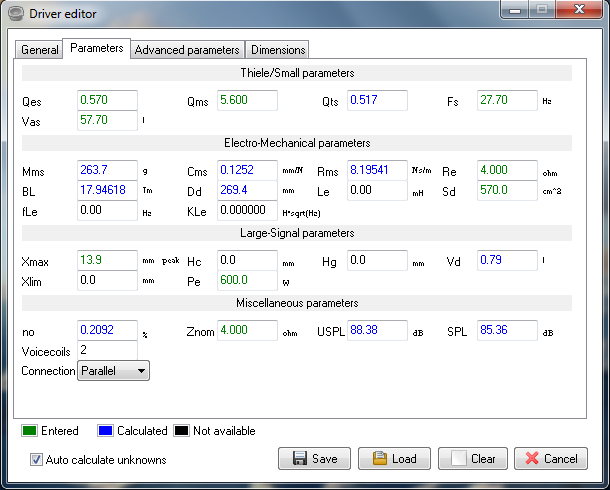
Task: Click the Voicecoils count field
Action: pos(107,350)
